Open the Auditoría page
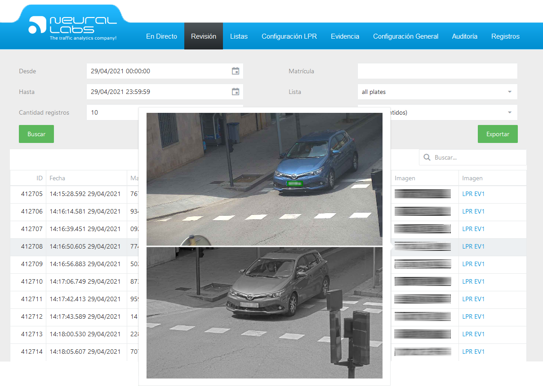543x392 pixels. click(464, 36)
